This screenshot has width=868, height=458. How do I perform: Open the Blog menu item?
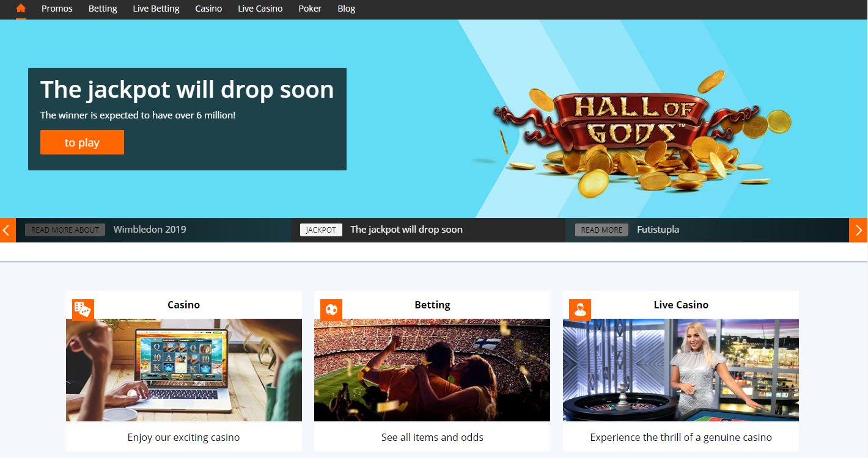(x=346, y=9)
